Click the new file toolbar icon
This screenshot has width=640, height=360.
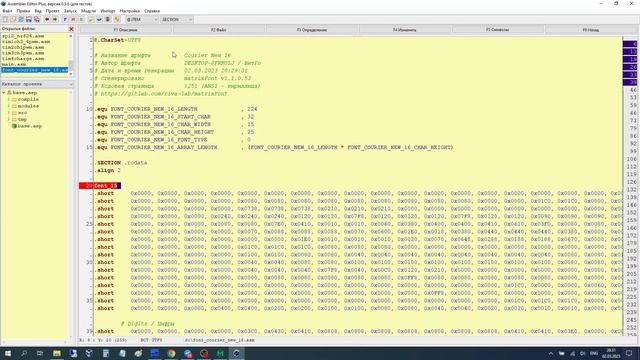[5, 19]
